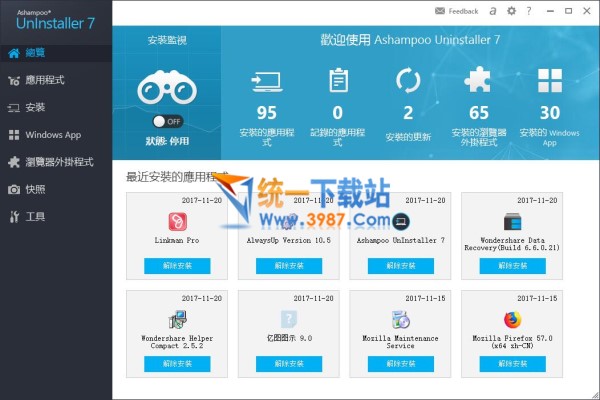Click the 30 Windows App count
The width and height of the screenshot is (600, 400).
coord(550,113)
